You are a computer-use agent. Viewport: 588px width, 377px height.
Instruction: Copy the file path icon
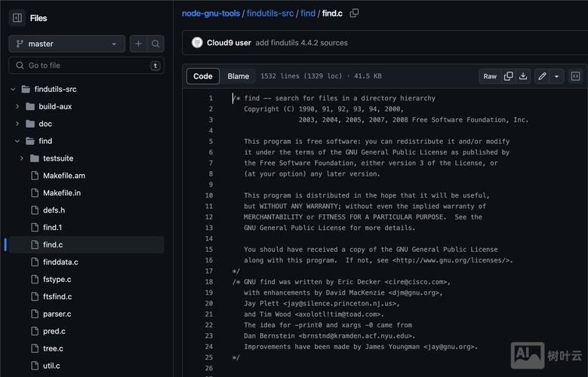click(355, 13)
